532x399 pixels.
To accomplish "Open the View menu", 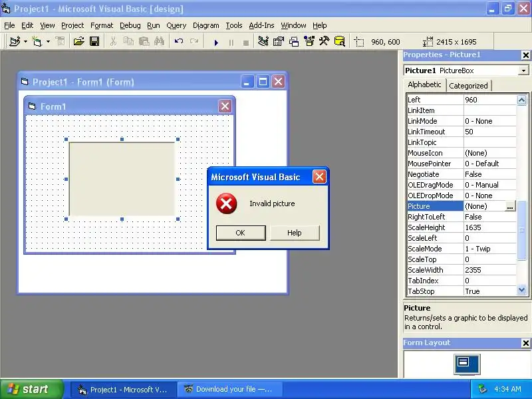I will (47, 25).
